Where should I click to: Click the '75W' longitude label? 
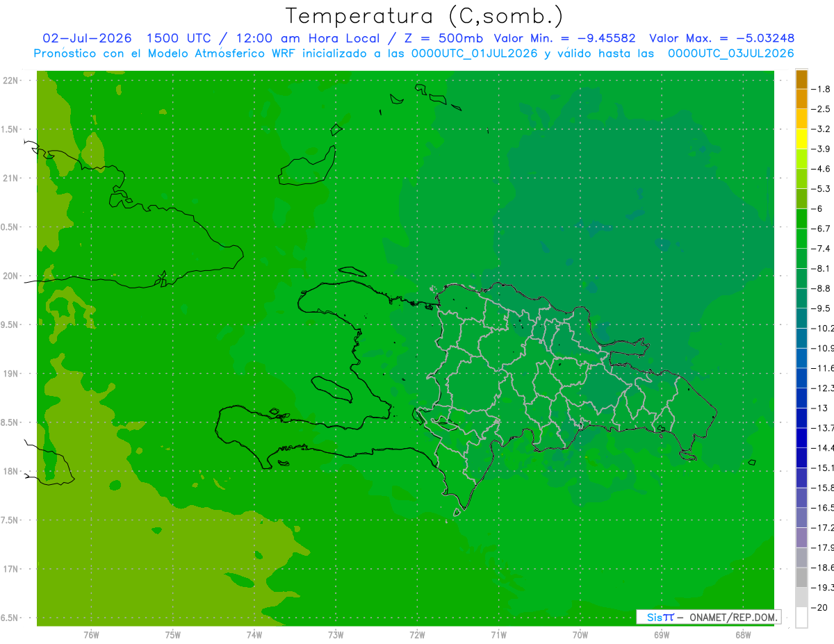pos(172,634)
